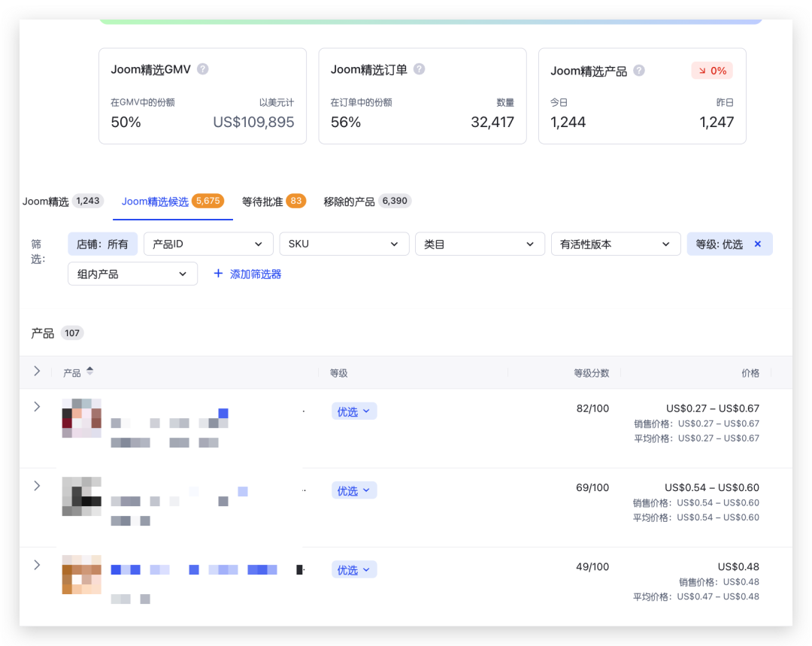Remove the 等级: 优选 filter with its X
Screen dimensions: 812x646
(x=758, y=244)
